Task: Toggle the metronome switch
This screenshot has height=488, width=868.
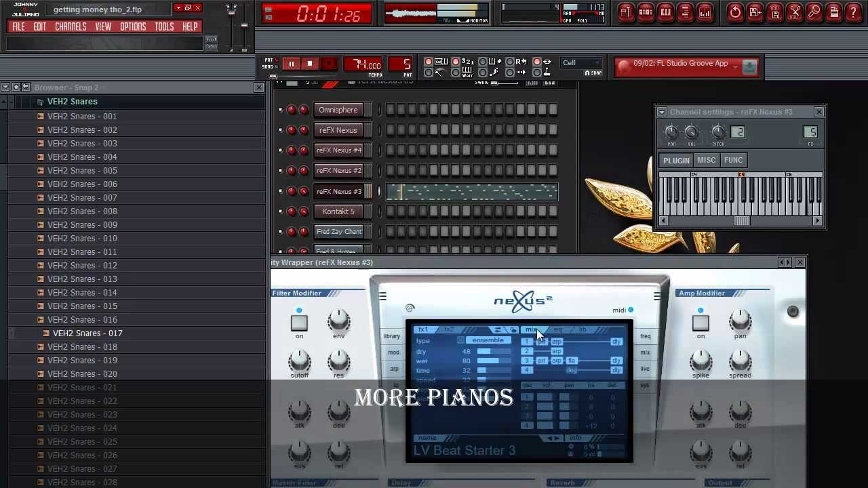Action: click(428, 72)
